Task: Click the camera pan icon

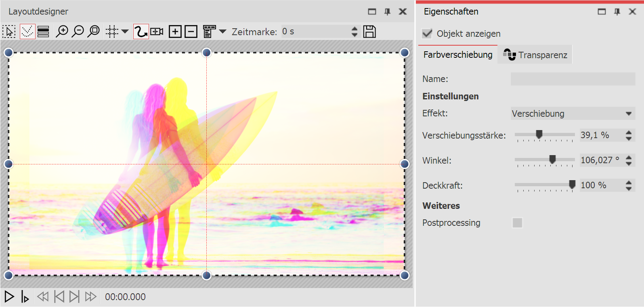Action: click(x=157, y=32)
